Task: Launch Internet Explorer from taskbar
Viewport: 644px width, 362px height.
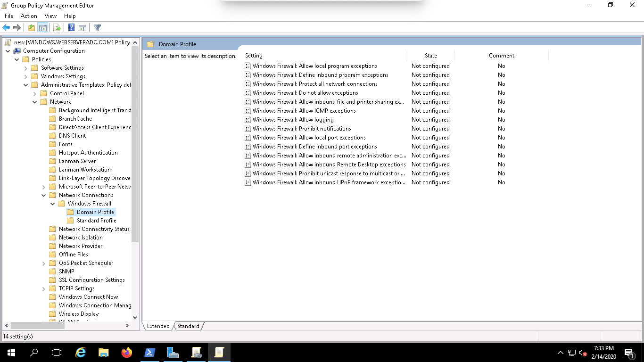Action: 81,352
